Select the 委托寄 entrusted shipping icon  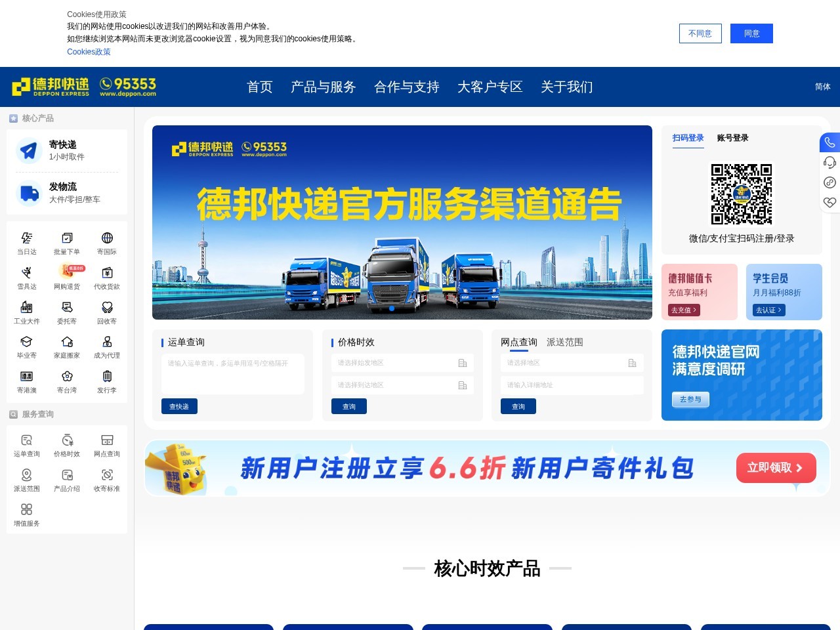[x=67, y=307]
